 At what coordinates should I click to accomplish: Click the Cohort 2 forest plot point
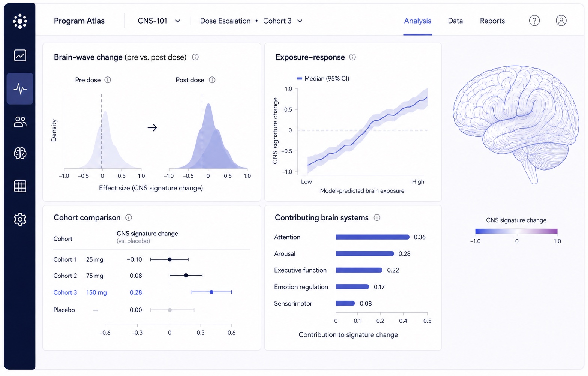point(186,276)
